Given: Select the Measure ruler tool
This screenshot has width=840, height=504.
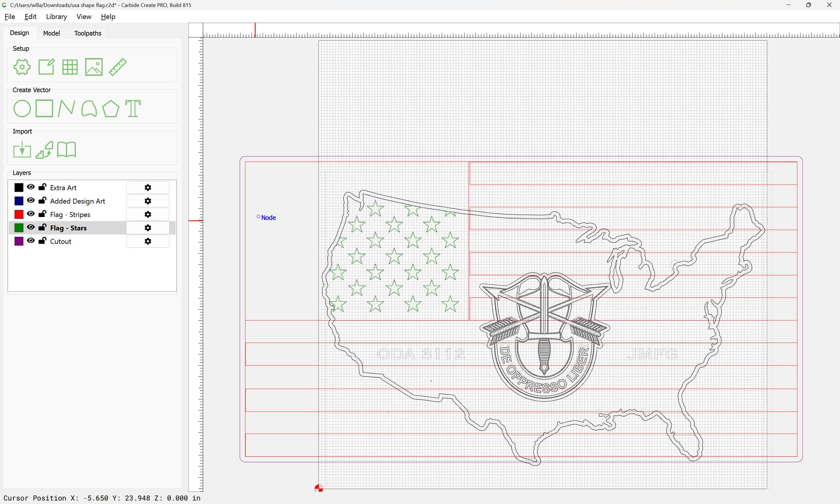Looking at the screenshot, I should click(x=118, y=67).
